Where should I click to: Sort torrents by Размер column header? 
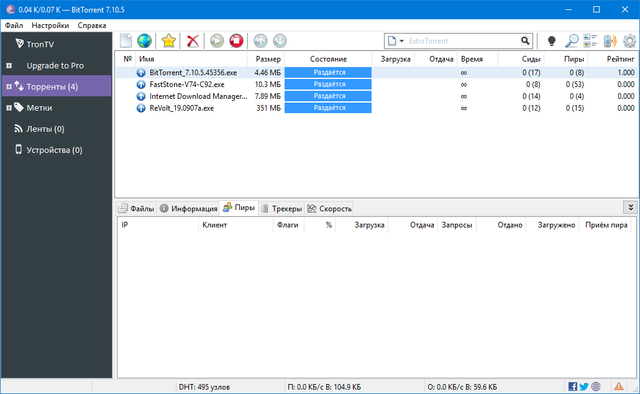266,59
